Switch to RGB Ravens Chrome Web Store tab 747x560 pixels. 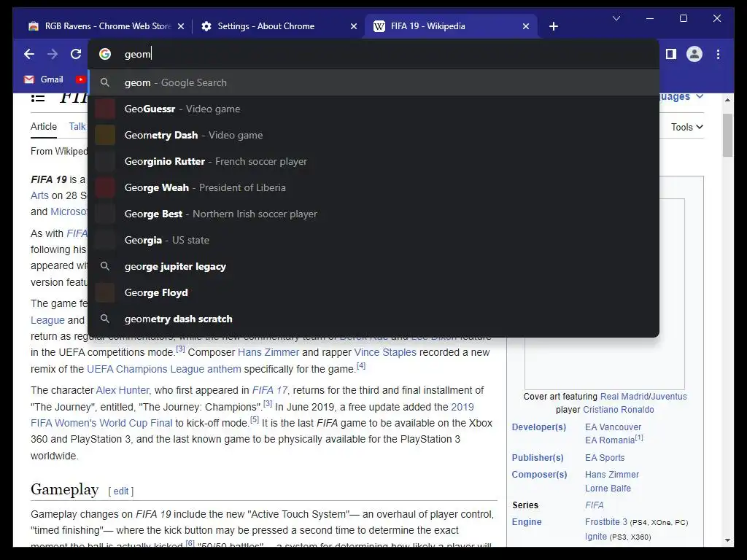(105, 26)
